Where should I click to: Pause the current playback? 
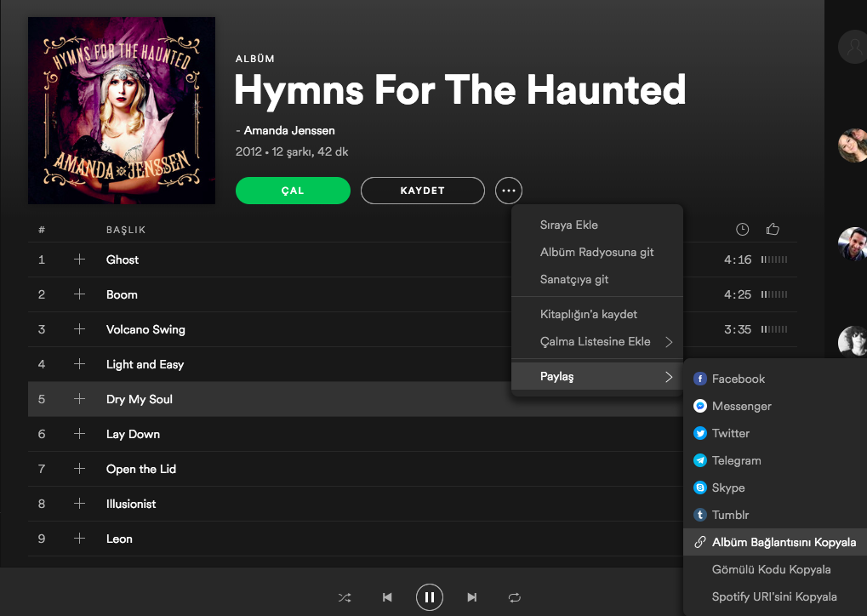pos(430,597)
